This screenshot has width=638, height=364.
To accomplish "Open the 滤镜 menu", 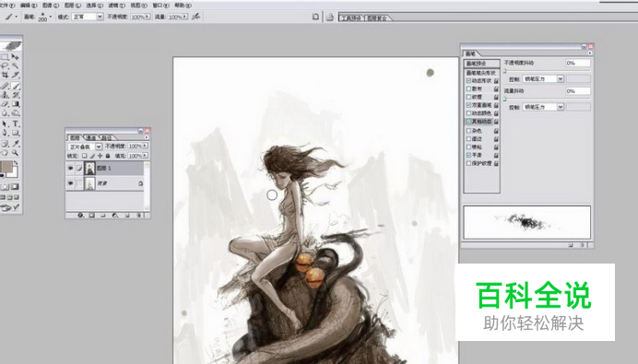I will point(116,6).
